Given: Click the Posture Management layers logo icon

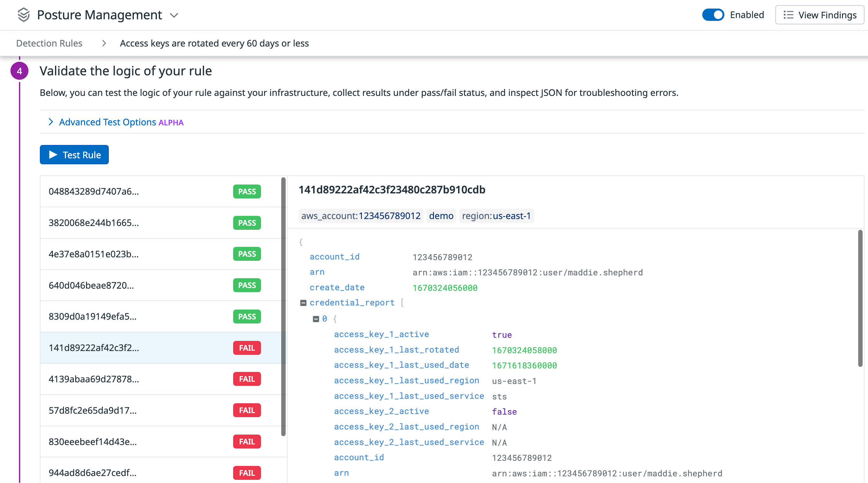Looking at the screenshot, I should [x=23, y=15].
